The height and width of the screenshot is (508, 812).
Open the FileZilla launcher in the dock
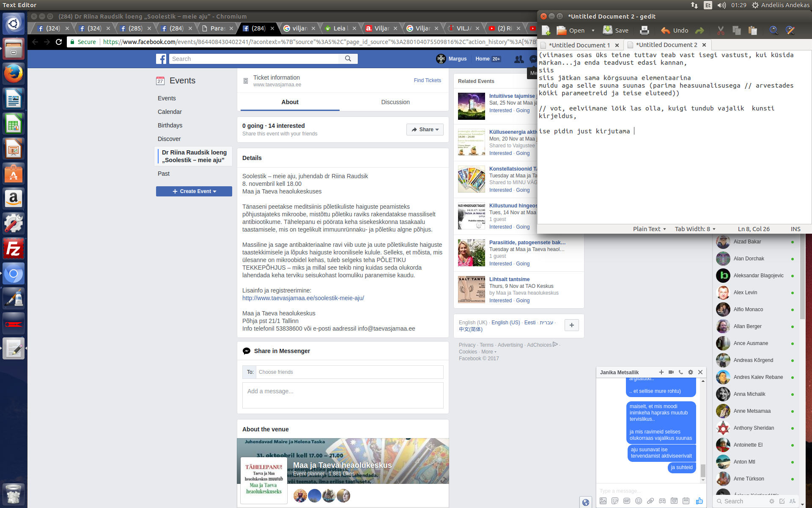(14, 248)
